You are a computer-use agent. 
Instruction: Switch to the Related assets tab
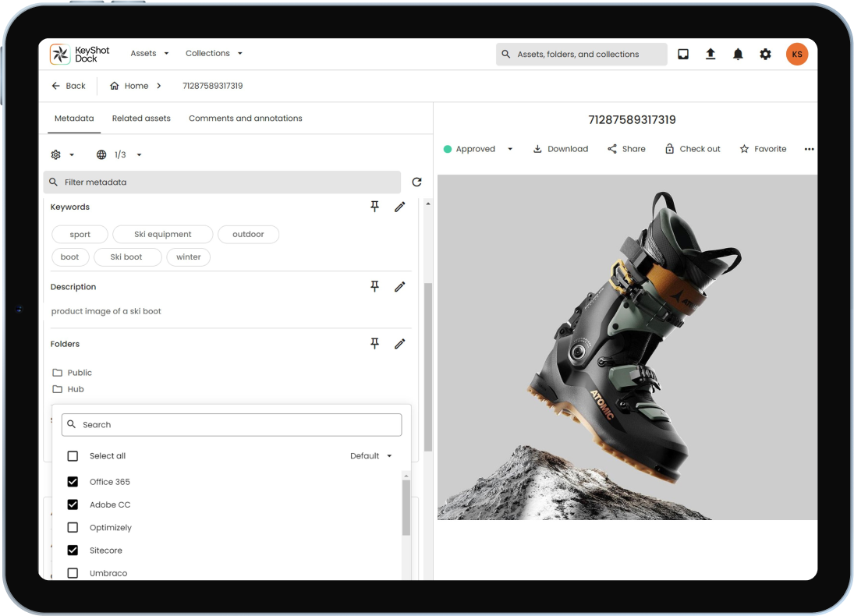(x=141, y=119)
